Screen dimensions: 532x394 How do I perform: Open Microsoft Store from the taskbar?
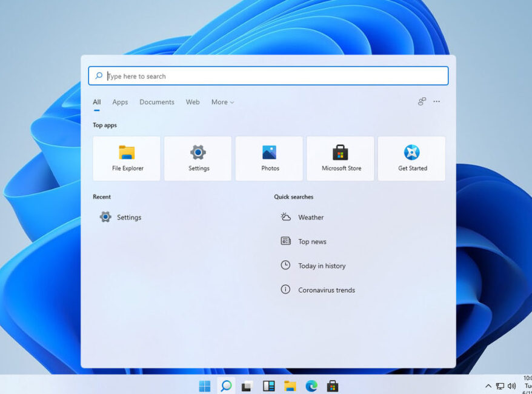click(x=333, y=386)
